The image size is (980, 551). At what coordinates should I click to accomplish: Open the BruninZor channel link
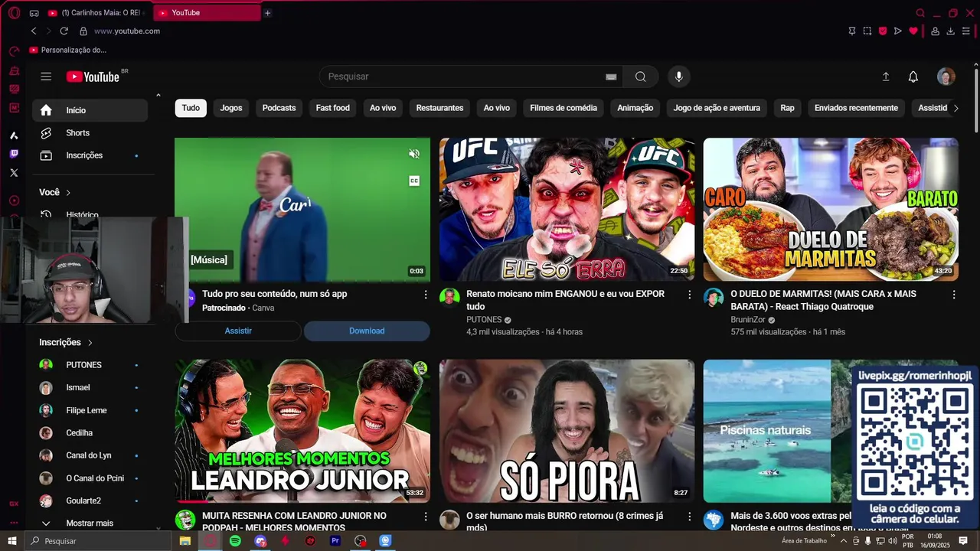748,320
